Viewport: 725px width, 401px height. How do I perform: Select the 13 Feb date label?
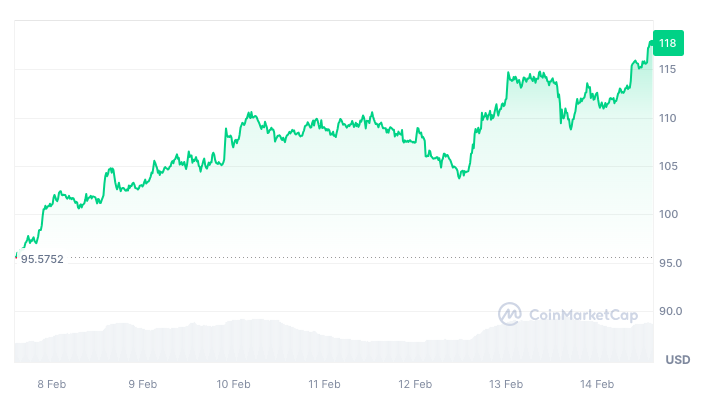tap(506, 384)
